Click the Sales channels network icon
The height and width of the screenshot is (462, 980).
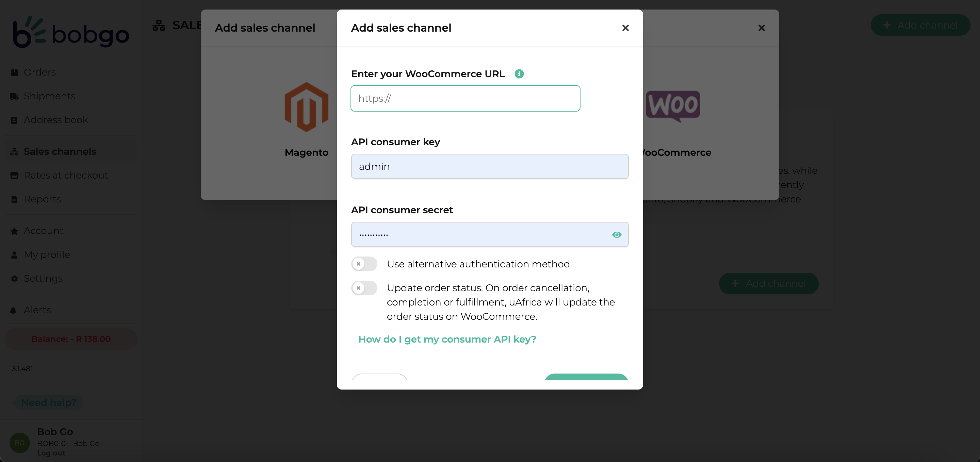(x=14, y=152)
